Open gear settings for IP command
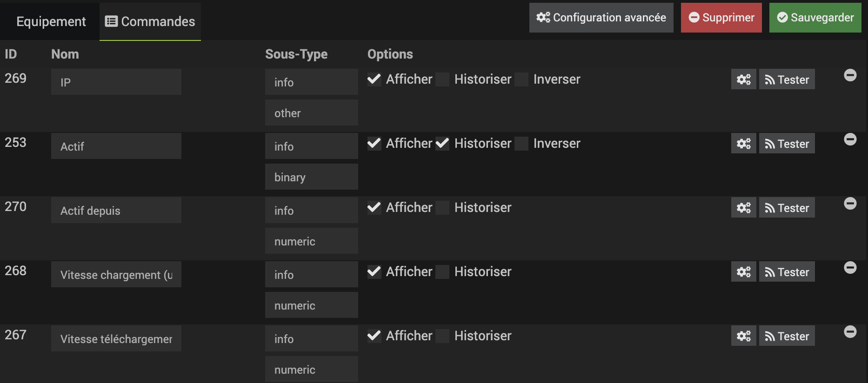This screenshot has height=383, width=868. click(x=743, y=79)
